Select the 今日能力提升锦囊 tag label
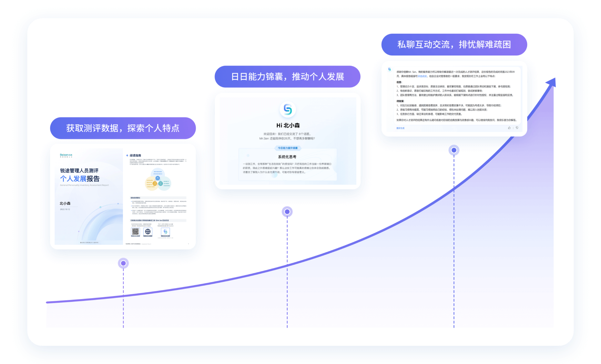Screen dimensions: 601x364 coord(288,148)
